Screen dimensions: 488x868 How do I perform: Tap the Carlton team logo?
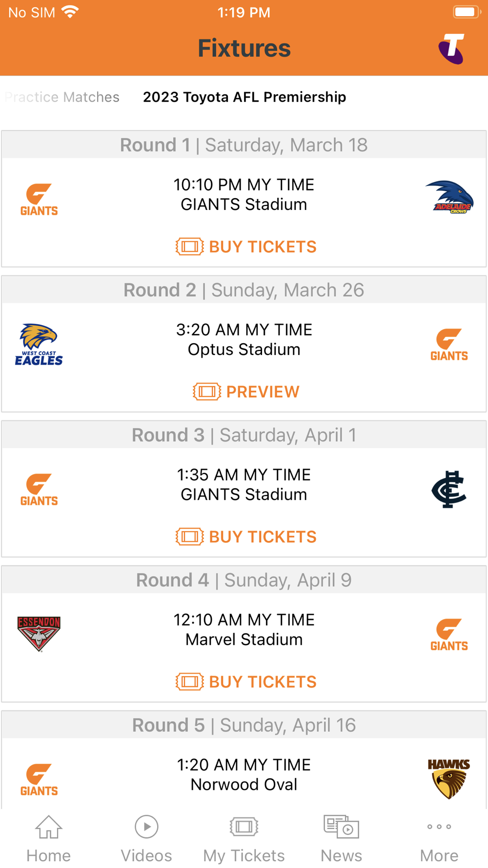coord(449,489)
